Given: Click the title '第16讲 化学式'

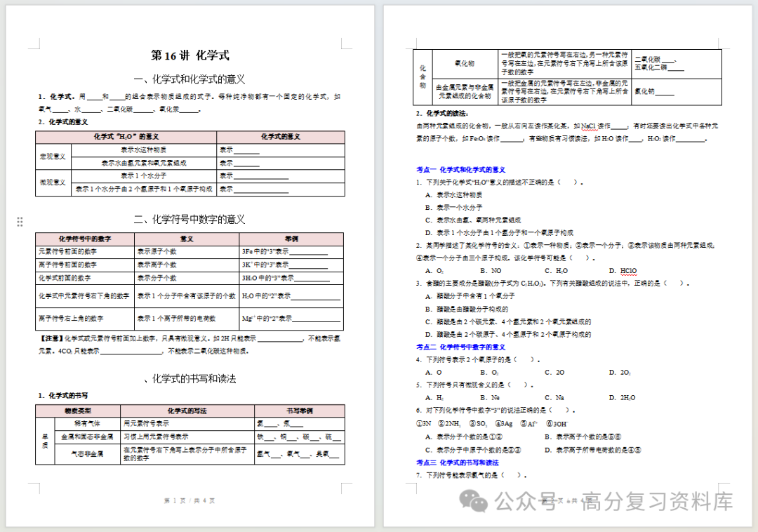Looking at the screenshot, I should 190,55.
